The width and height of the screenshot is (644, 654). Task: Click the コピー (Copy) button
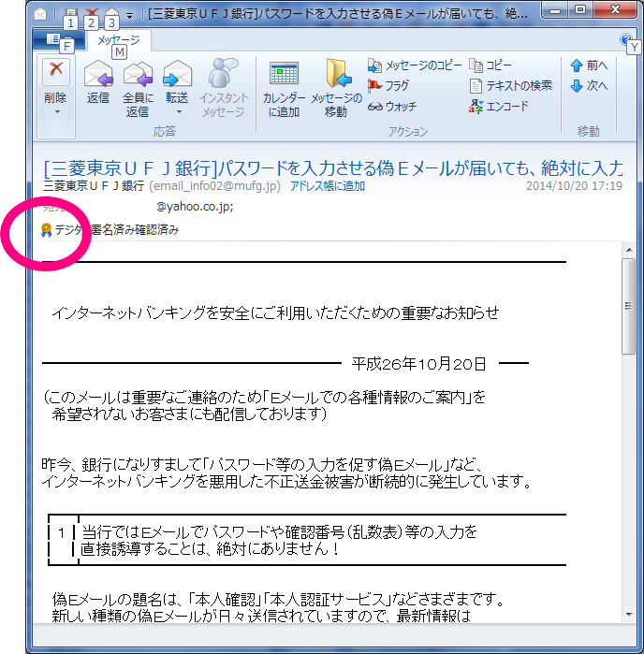click(490, 65)
